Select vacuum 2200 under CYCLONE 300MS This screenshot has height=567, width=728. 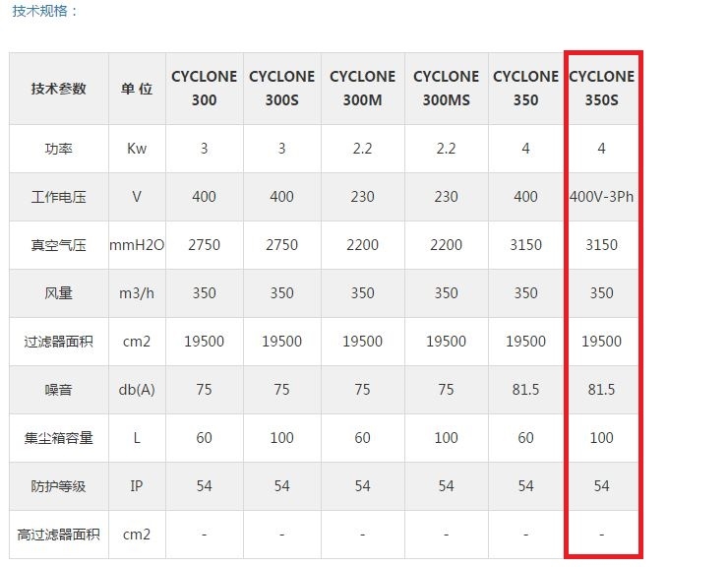click(447, 245)
